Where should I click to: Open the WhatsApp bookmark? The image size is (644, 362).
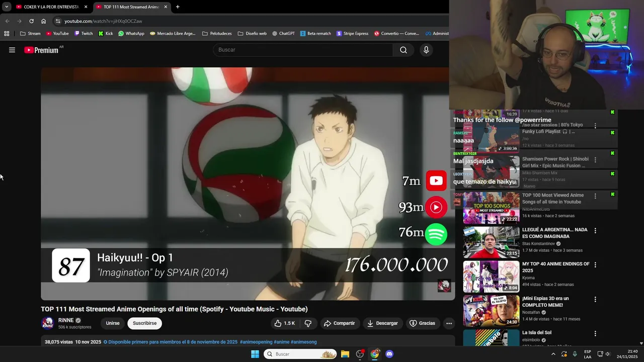click(131, 34)
